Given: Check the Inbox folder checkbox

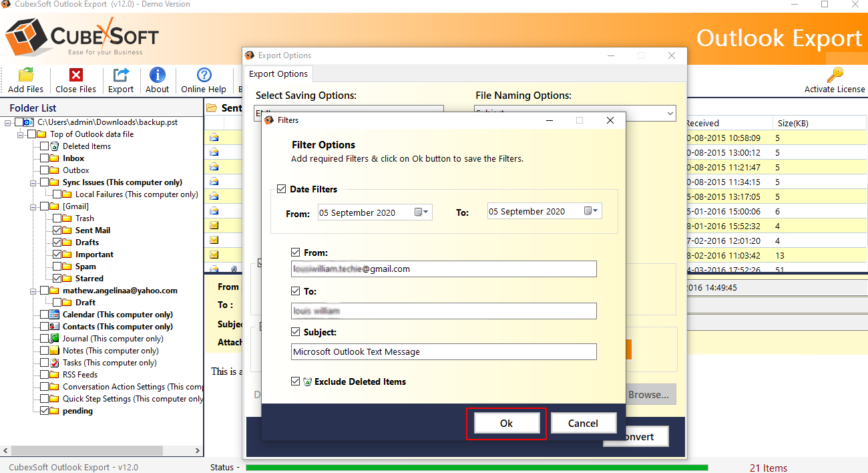Looking at the screenshot, I should 45,158.
